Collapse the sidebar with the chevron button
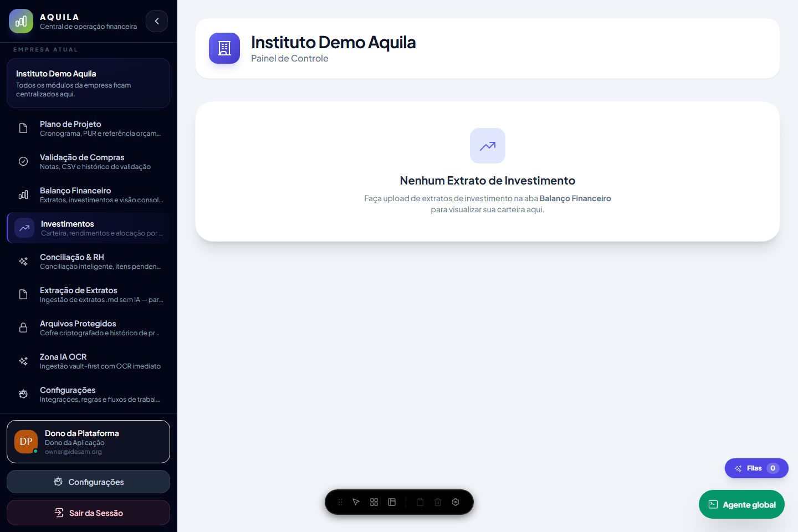The height and width of the screenshot is (532, 798). pyautogui.click(x=157, y=21)
